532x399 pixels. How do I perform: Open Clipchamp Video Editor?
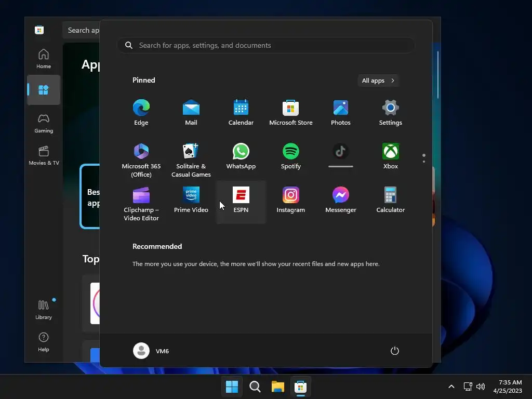click(141, 204)
